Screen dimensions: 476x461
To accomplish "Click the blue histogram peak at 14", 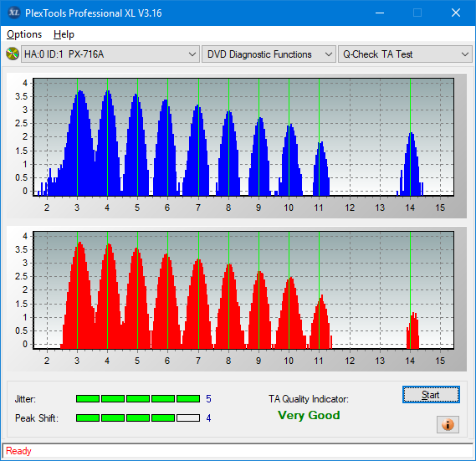I will [x=411, y=164].
